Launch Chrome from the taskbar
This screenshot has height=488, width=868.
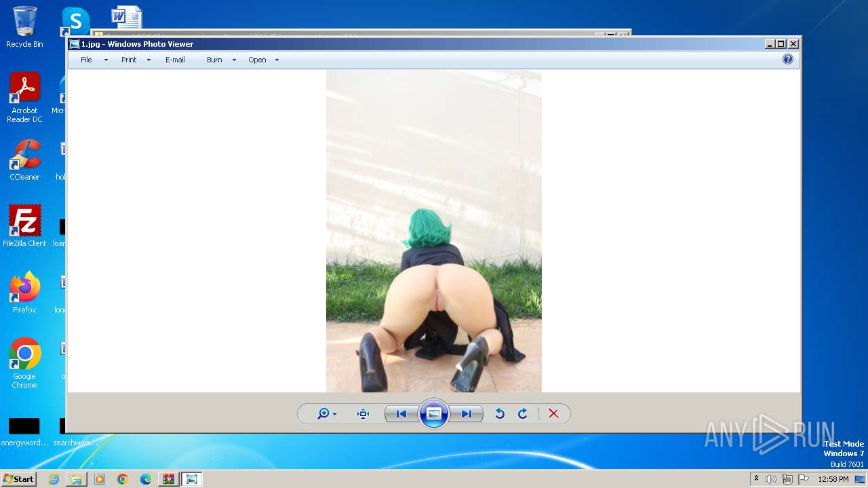pyautogui.click(x=123, y=479)
